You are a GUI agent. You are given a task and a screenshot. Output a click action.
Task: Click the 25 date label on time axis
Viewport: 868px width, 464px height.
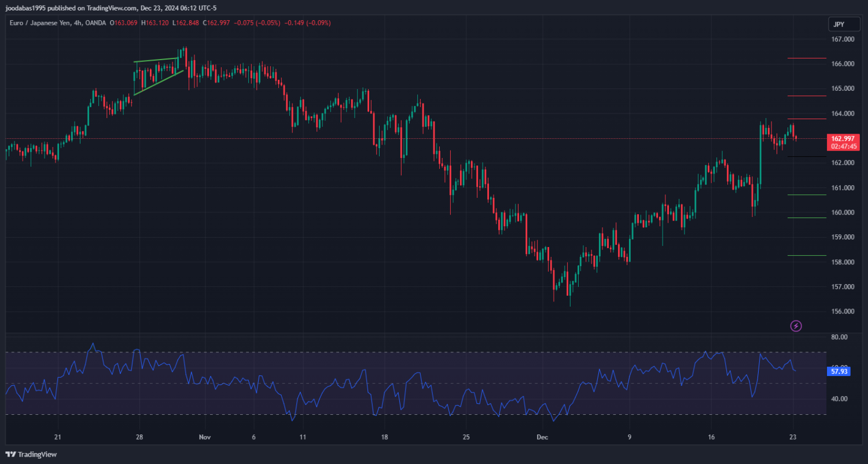click(x=466, y=437)
